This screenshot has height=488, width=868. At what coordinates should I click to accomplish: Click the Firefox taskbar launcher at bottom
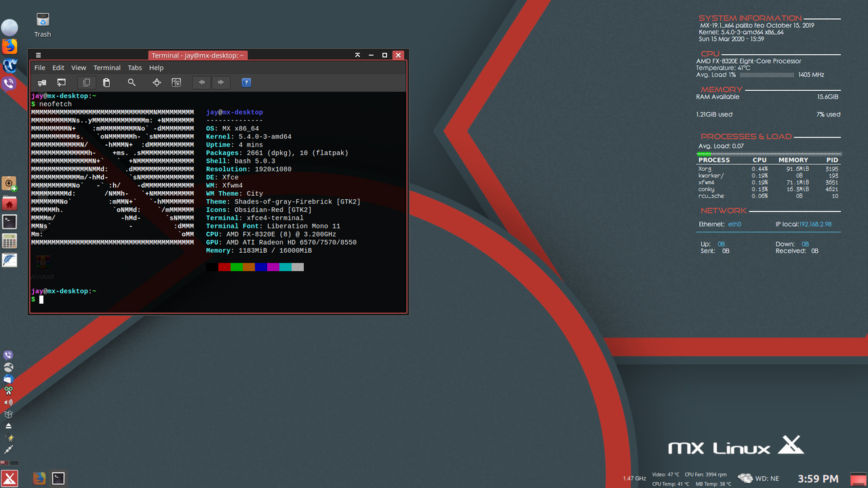(x=39, y=479)
